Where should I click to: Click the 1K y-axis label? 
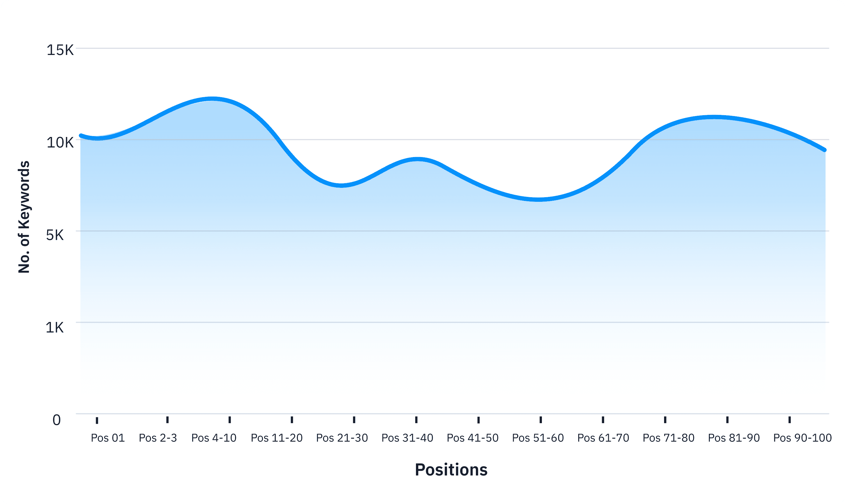[x=55, y=328]
